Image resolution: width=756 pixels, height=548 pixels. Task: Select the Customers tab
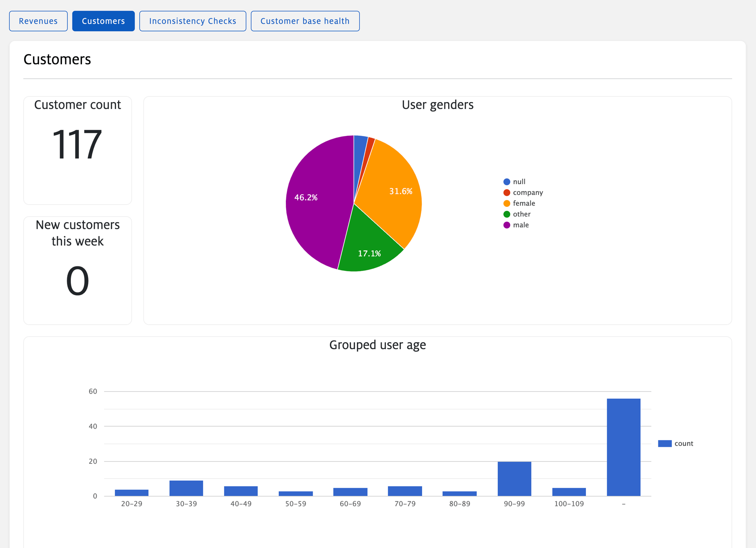[103, 21]
